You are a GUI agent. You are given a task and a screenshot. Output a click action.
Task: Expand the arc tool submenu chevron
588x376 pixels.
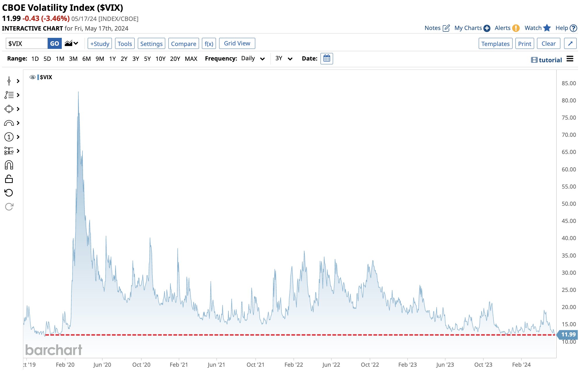point(18,123)
